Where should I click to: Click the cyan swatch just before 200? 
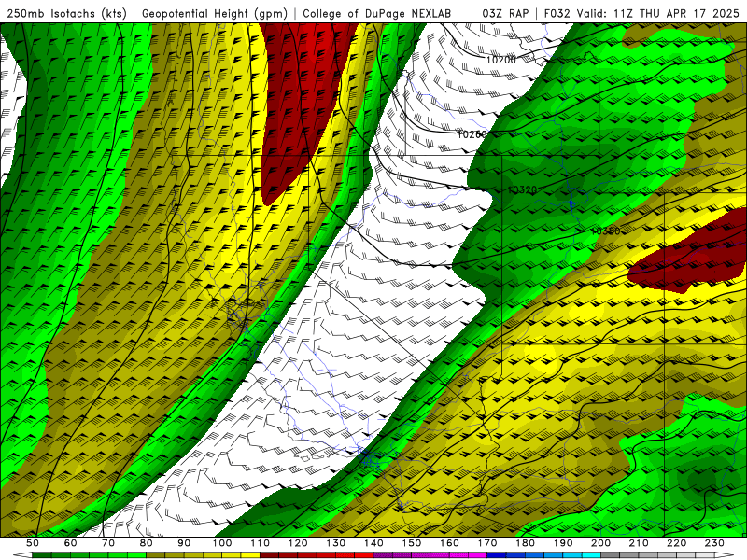[591, 555]
